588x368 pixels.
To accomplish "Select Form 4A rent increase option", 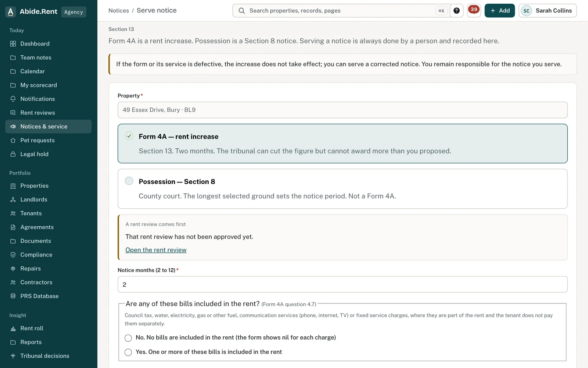I will (343, 144).
